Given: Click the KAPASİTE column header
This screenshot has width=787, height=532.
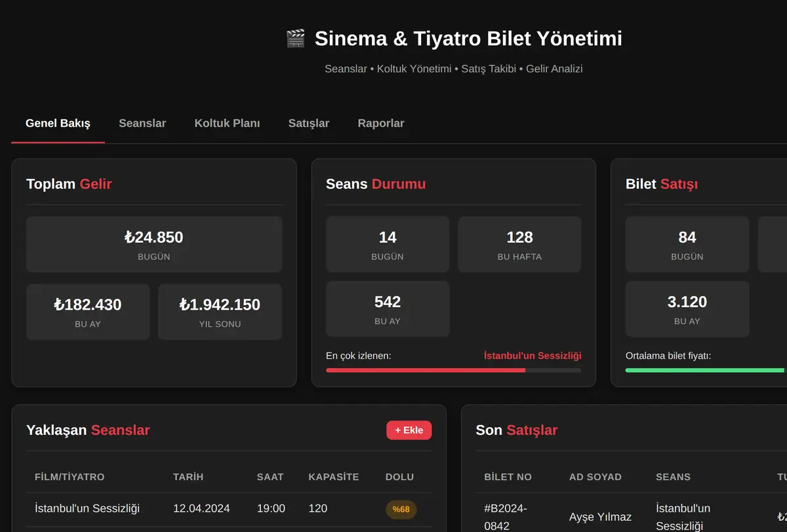Looking at the screenshot, I should [x=334, y=477].
